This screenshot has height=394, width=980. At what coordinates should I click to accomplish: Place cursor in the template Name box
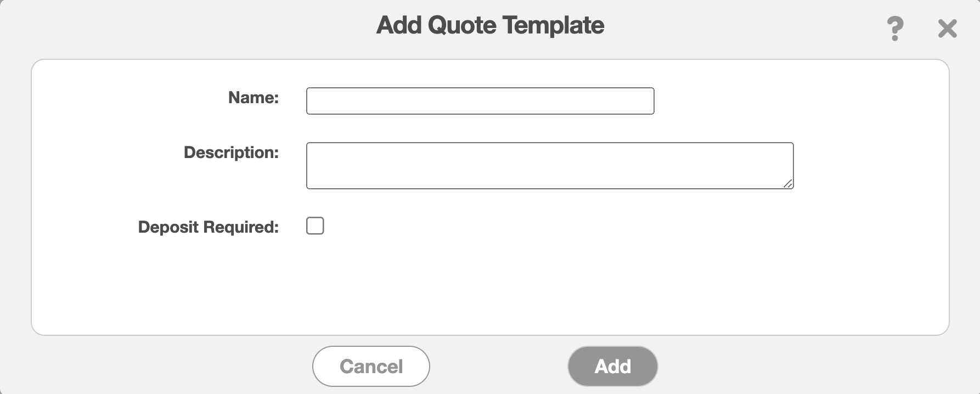click(x=480, y=101)
